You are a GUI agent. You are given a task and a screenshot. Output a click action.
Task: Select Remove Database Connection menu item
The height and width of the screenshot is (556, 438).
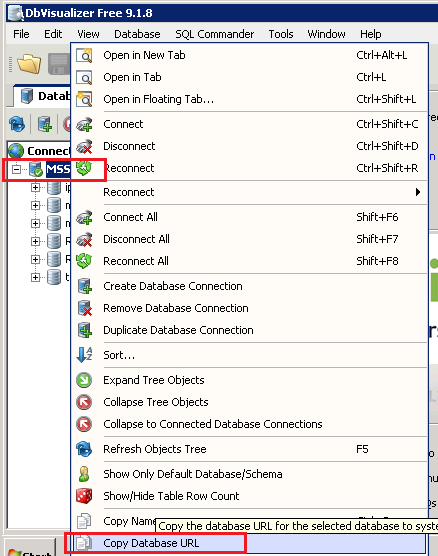249,308
